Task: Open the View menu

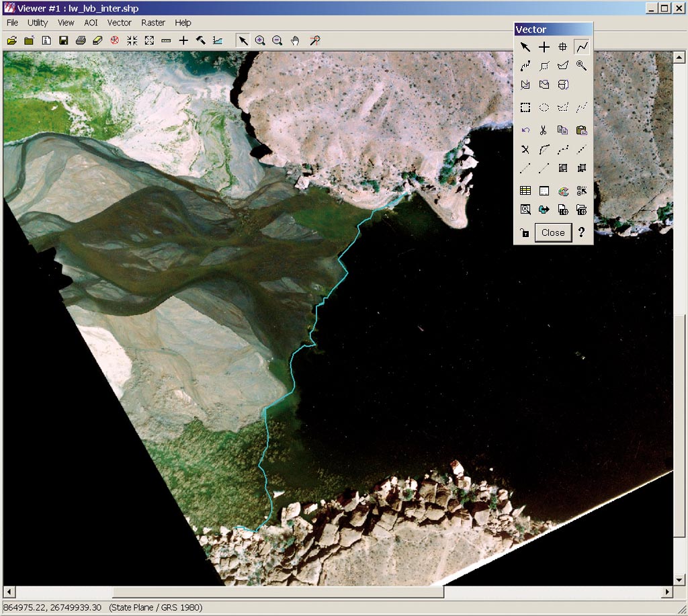Action: click(x=66, y=22)
